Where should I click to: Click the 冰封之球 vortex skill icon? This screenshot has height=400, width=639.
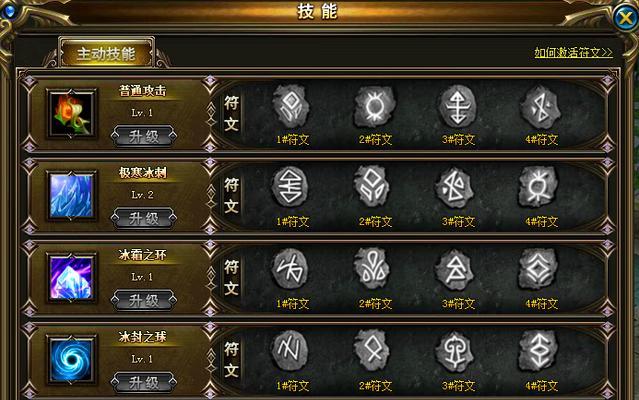pyautogui.click(x=72, y=360)
